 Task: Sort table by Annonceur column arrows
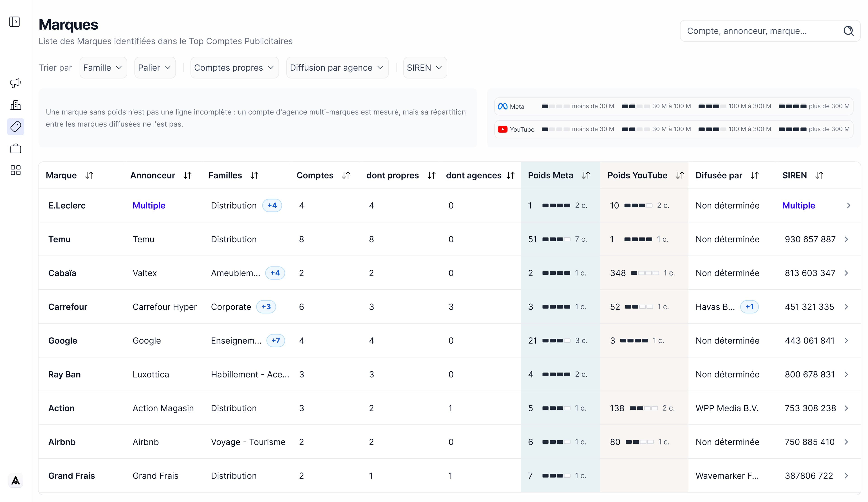pyautogui.click(x=187, y=176)
